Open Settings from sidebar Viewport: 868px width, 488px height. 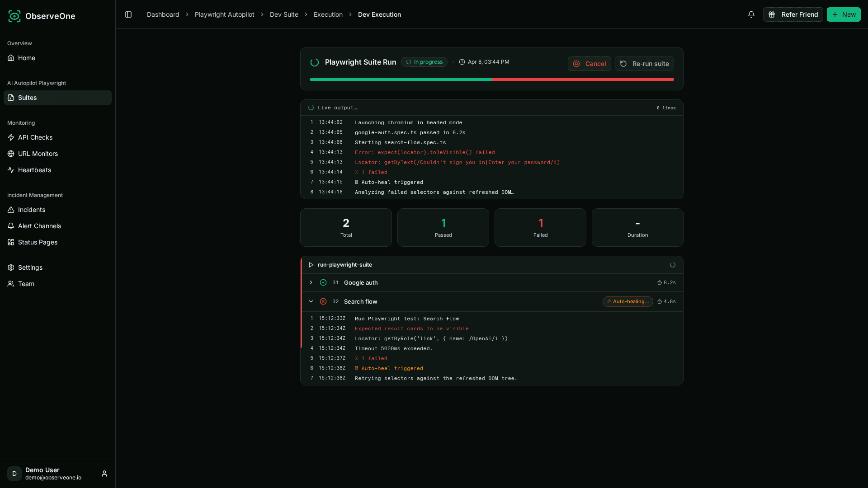point(57,267)
